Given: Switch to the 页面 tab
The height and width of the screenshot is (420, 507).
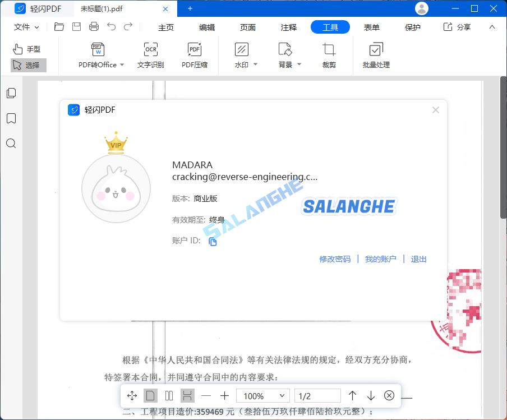Looking at the screenshot, I should [x=248, y=27].
